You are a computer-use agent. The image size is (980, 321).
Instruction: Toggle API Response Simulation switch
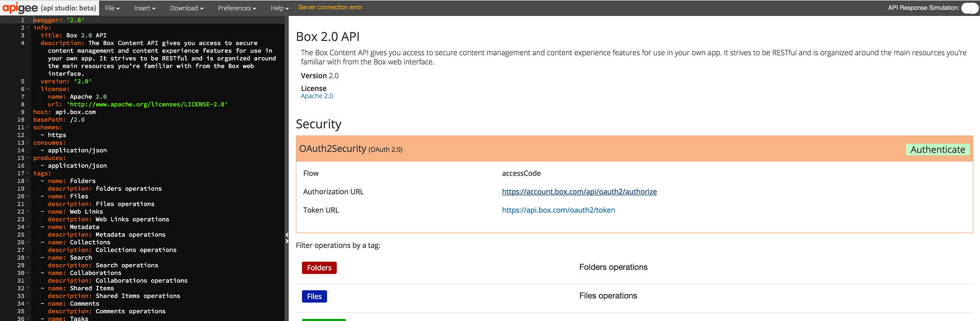[x=969, y=8]
